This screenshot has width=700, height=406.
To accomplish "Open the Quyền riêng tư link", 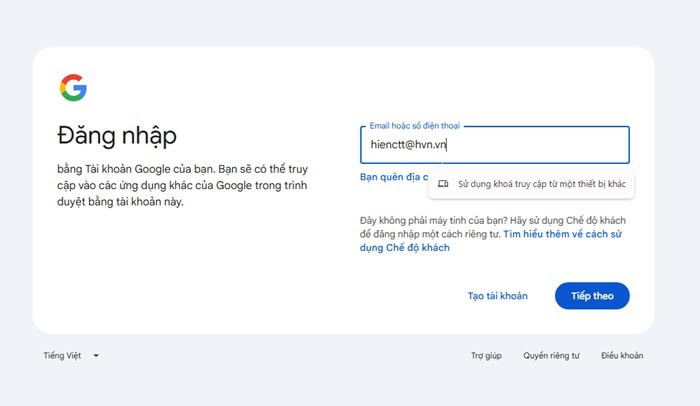I will tap(551, 356).
